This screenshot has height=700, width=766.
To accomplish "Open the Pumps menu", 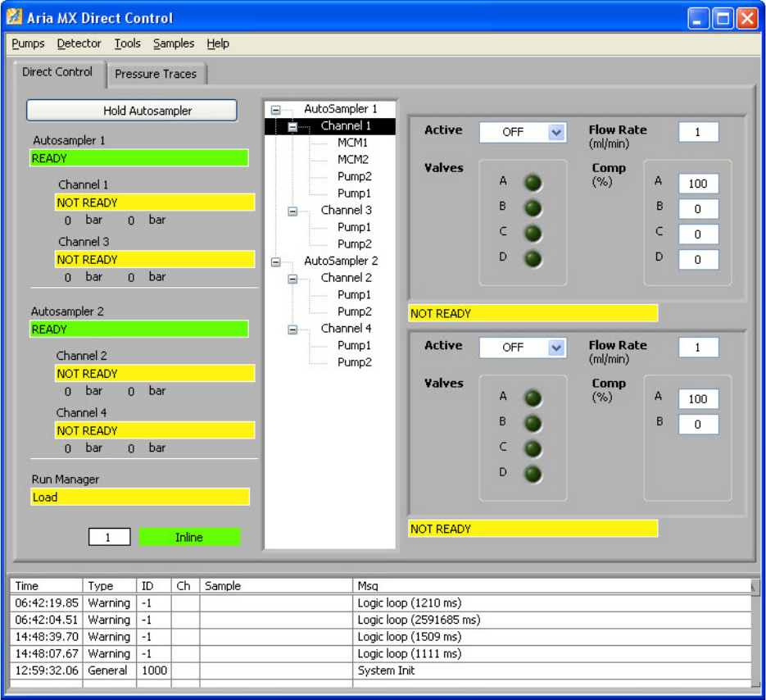I will click(x=28, y=43).
